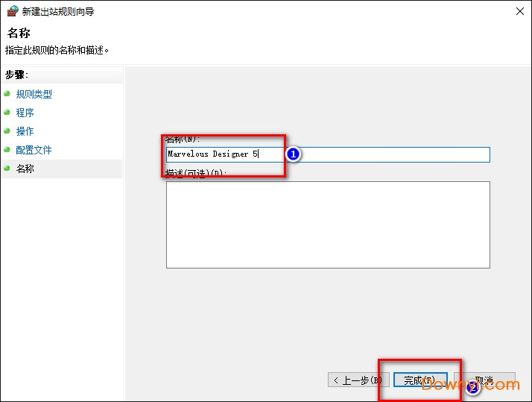Click inside the 描述(可选) text area
Screen dimensions: 532x402
pos(328,224)
